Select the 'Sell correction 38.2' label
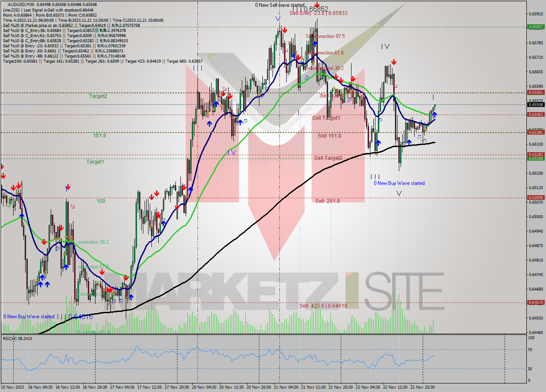 [x=324, y=68]
